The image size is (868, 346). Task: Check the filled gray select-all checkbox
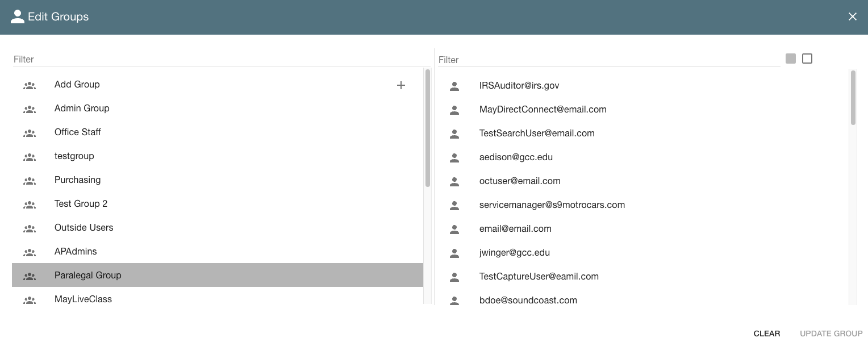[x=791, y=59]
